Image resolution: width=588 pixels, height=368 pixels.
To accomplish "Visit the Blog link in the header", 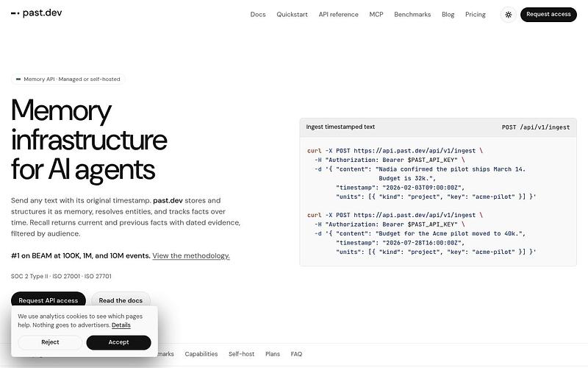I will pos(448,14).
